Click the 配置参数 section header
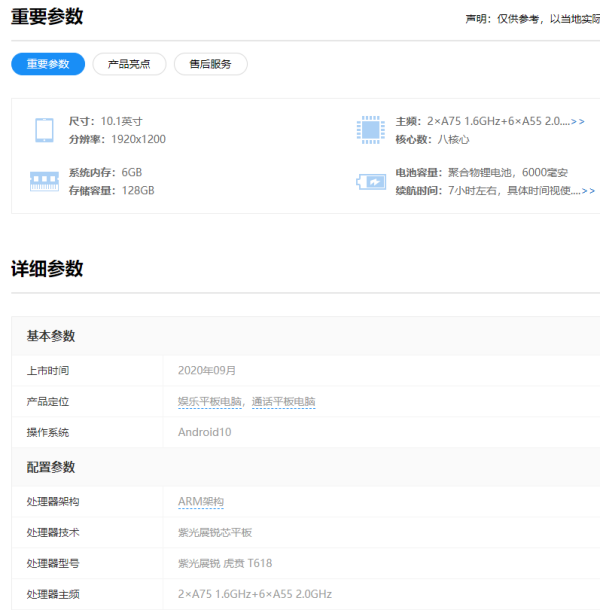 tap(51, 467)
